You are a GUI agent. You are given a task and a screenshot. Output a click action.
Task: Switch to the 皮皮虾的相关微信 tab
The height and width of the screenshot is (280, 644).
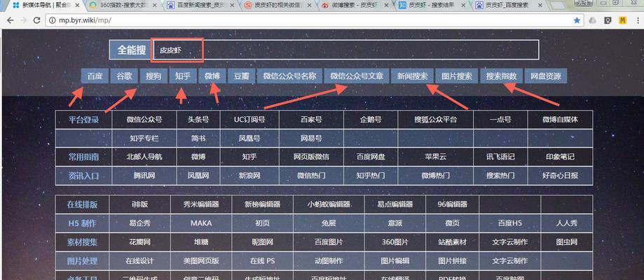(x=276, y=6)
